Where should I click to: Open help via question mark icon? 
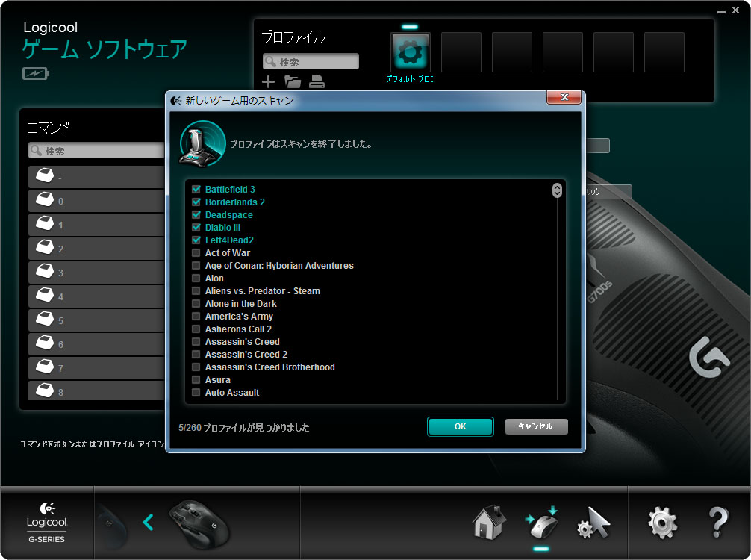(718, 523)
